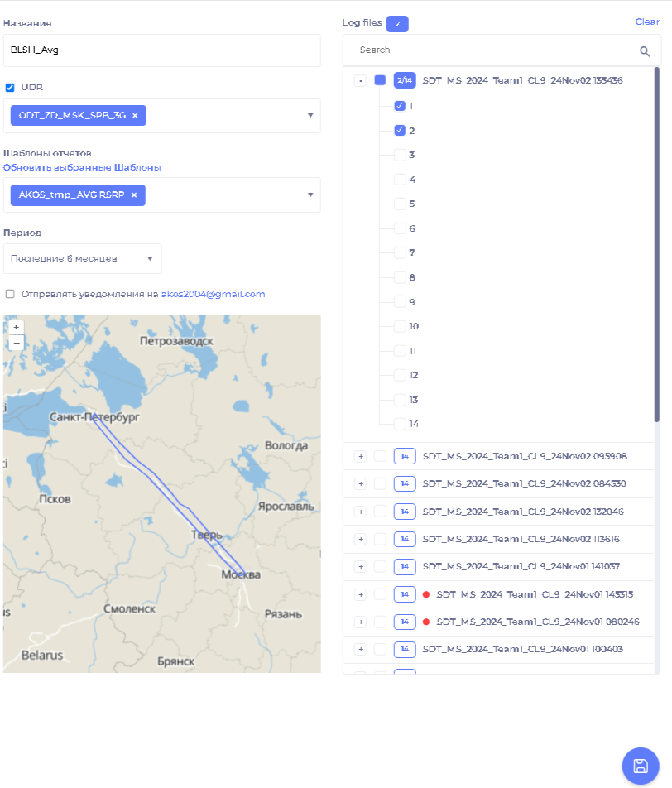The width and height of the screenshot is (672, 788).
Task: Click the log list vertical scrollbar
Action: point(657,248)
